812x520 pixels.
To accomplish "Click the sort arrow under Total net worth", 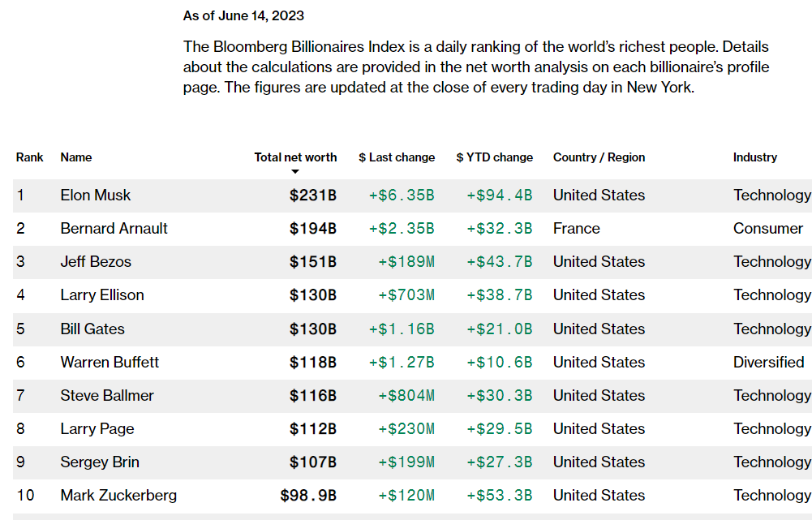I will point(295,171).
